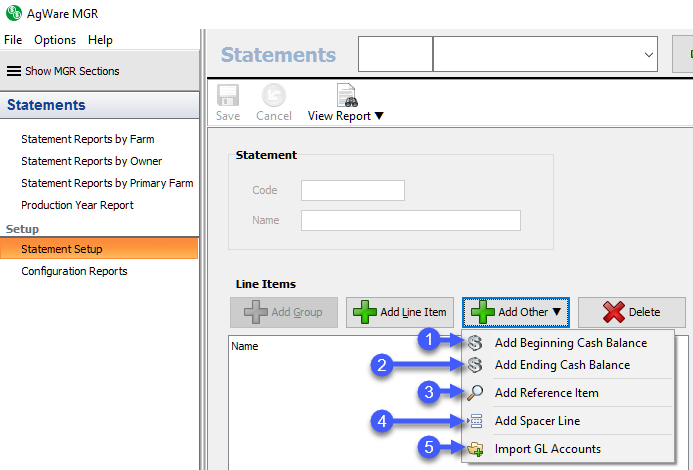
Task: Click into the statement Name field
Action: [x=410, y=220]
